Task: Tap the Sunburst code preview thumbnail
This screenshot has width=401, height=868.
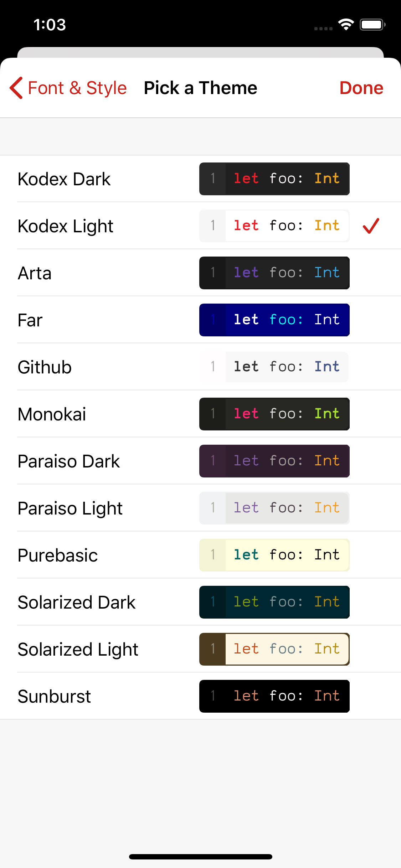Action: (x=274, y=696)
